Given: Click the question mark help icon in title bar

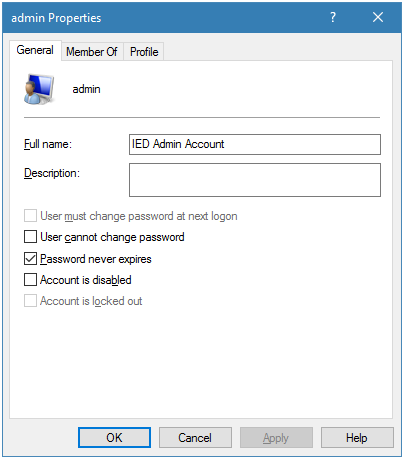Looking at the screenshot, I should (x=333, y=17).
